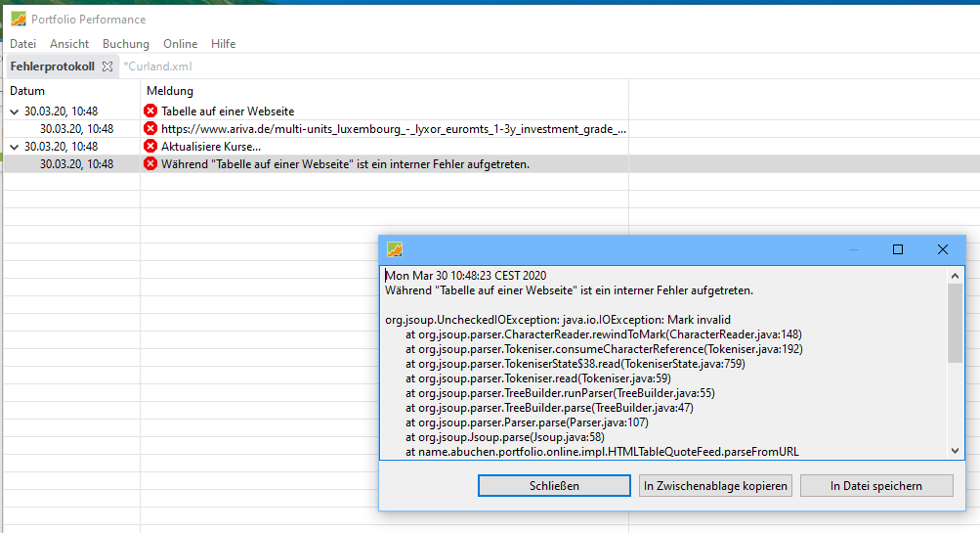The image size is (980, 533).
Task: Open the Ansicht menu
Action: pyautogui.click(x=69, y=44)
